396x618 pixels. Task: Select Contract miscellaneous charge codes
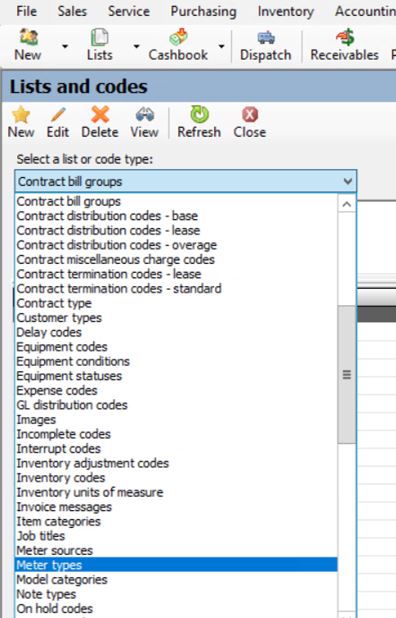point(176,260)
